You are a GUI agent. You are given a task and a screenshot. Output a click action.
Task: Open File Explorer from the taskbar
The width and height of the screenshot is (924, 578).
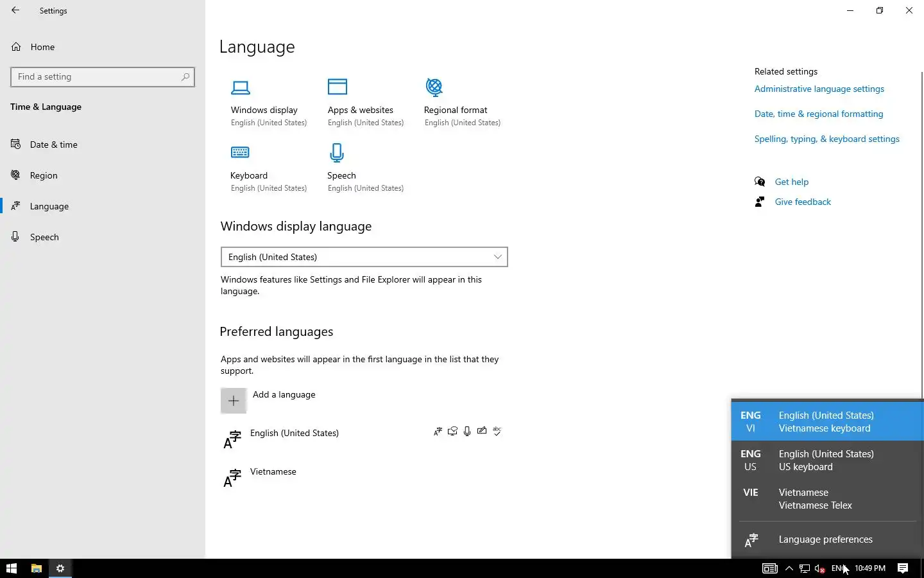[36, 568]
